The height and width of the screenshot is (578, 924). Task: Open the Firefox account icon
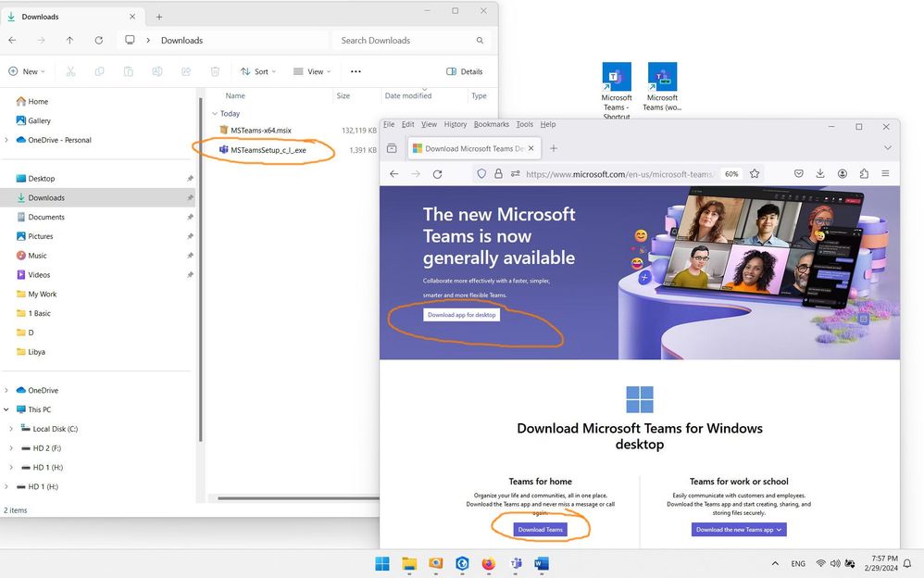(x=843, y=173)
